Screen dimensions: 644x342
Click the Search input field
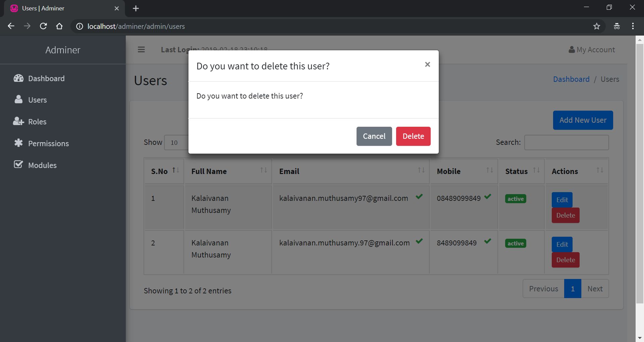point(566,142)
